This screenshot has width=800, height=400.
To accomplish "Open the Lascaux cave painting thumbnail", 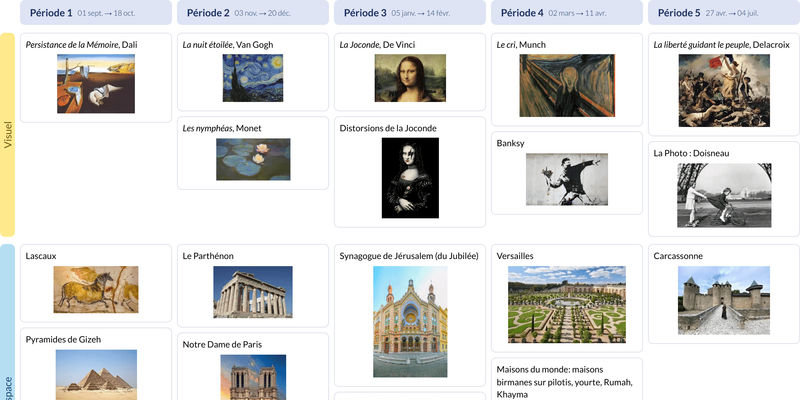I will 96,289.
